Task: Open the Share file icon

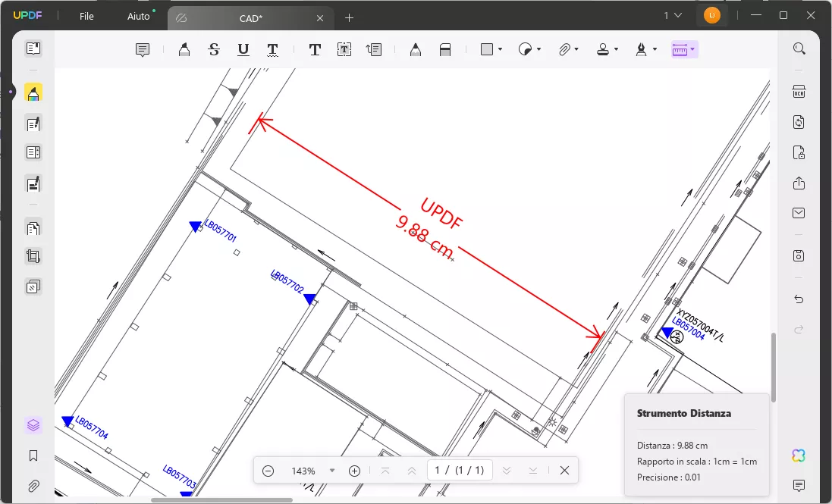Action: 799,183
